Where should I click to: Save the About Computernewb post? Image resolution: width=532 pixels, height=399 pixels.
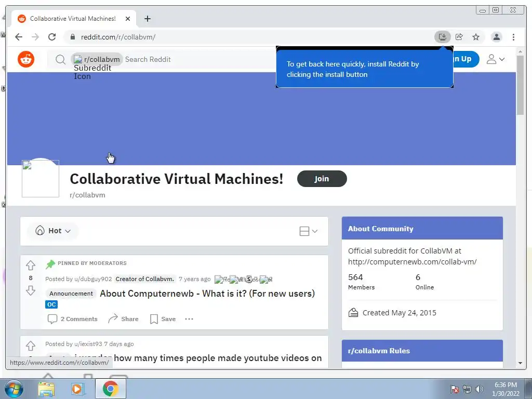(x=163, y=319)
